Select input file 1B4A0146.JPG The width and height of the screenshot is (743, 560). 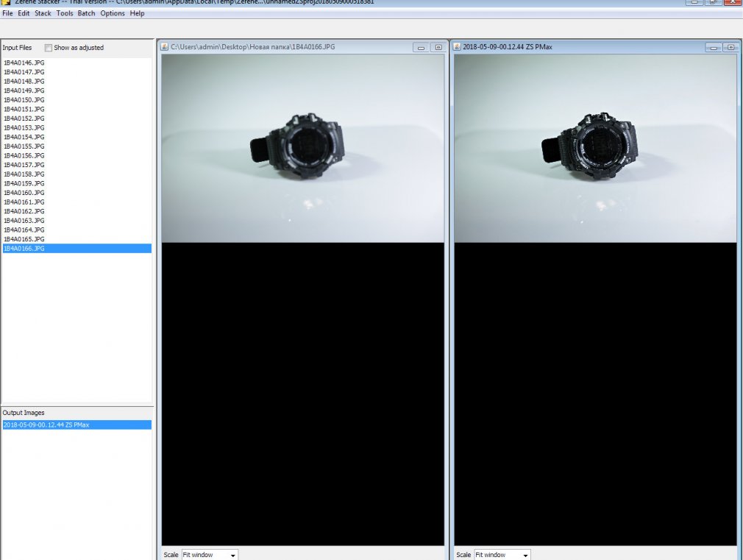[x=77, y=63]
